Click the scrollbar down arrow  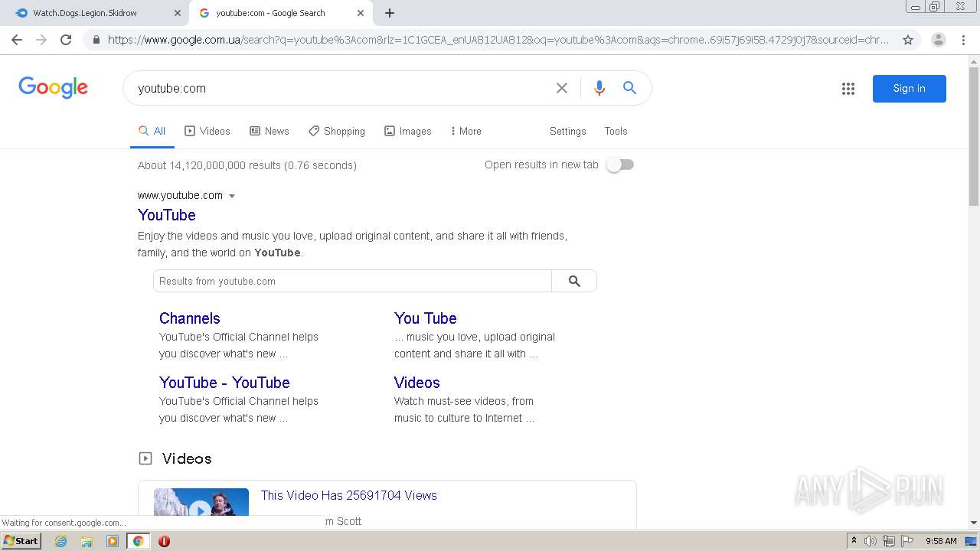tap(974, 523)
